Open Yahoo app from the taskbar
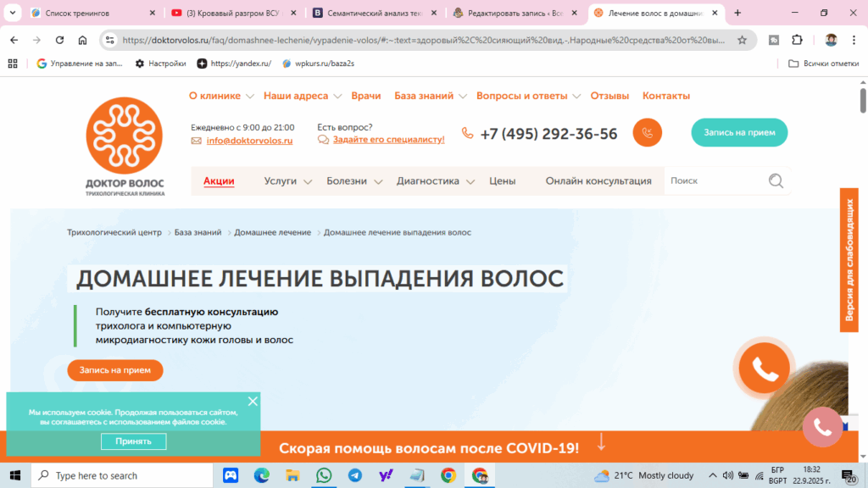This screenshot has width=868, height=488. pos(386,475)
